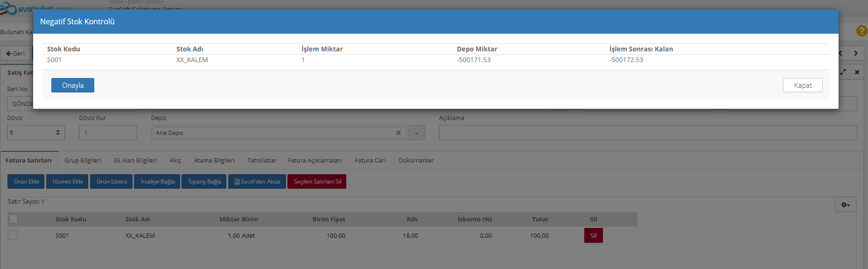Viewport: 868px width, 269px height.
Task: Check the S001 row checkbox
Action: click(x=14, y=235)
